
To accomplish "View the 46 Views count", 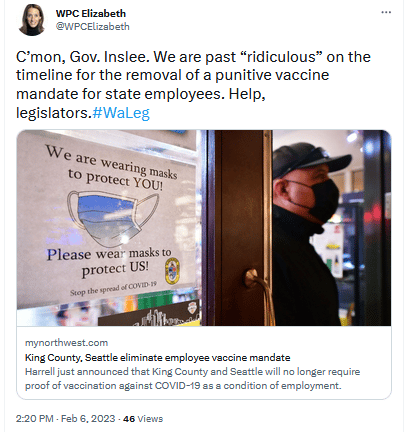I will pyautogui.click(x=143, y=419).
